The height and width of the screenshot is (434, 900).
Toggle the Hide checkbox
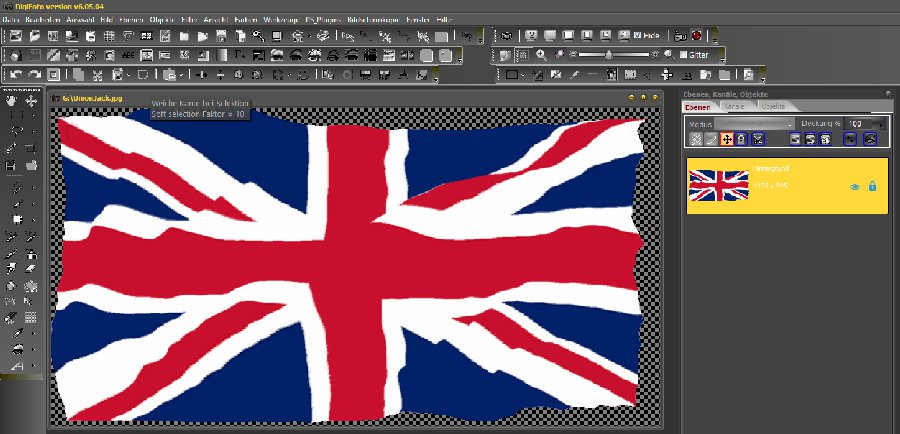click(x=638, y=36)
